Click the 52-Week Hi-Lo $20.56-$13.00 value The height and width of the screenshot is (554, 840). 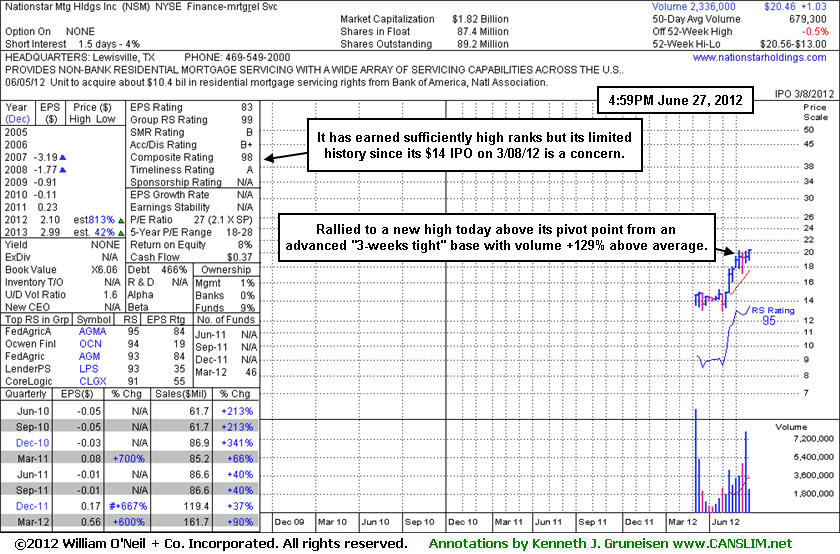pyautogui.click(x=793, y=44)
